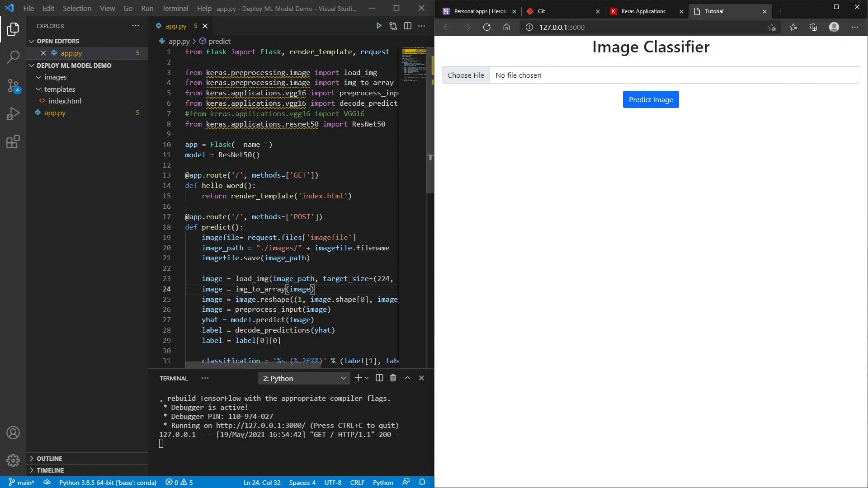Open the Source Control view

click(13, 86)
